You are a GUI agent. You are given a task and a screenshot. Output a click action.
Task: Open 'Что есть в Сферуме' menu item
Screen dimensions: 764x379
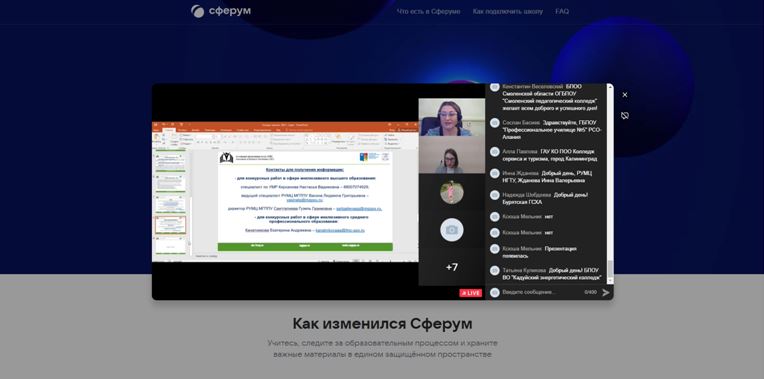coord(428,11)
